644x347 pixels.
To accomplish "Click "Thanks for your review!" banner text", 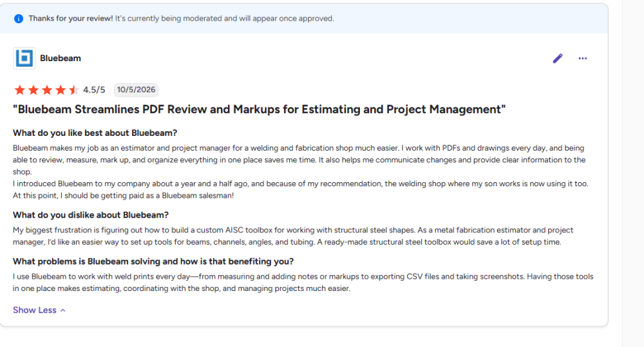I will (x=71, y=19).
